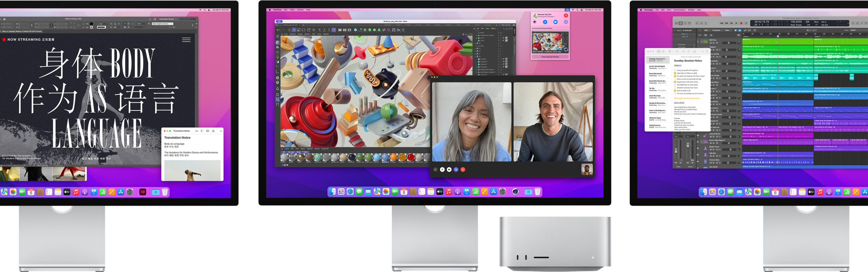The height and width of the screenshot is (272, 868).
Task: Click the Share icon in InDesign title bar
Action: (155, 19)
